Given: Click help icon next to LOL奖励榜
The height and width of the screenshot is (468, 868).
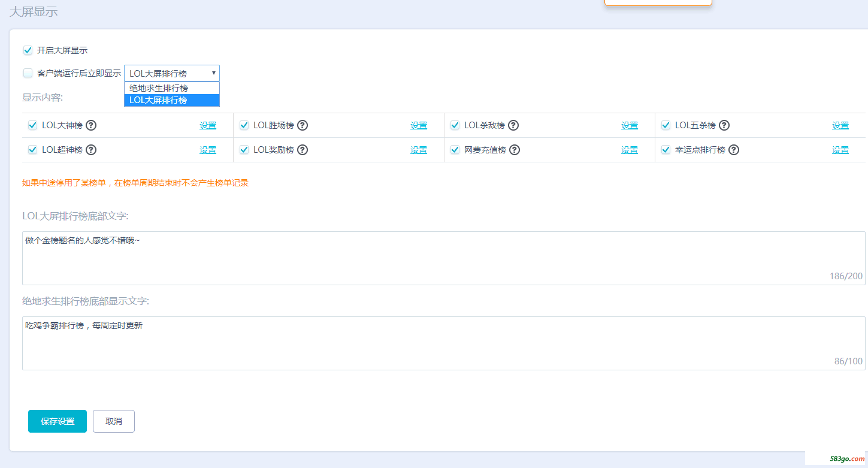Looking at the screenshot, I should [303, 150].
